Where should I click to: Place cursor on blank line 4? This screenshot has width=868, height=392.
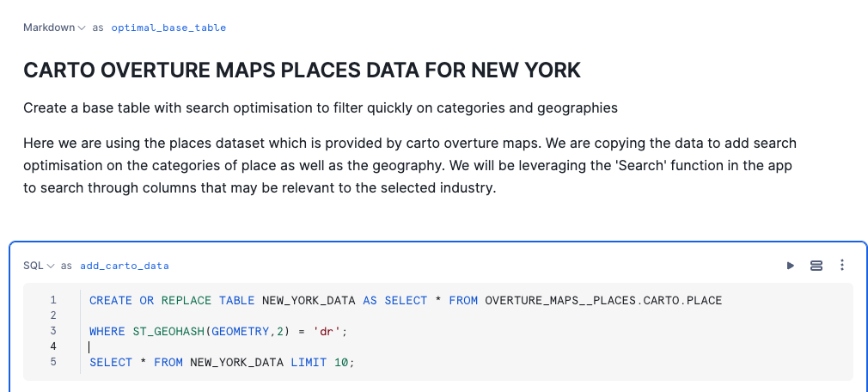(258, 346)
